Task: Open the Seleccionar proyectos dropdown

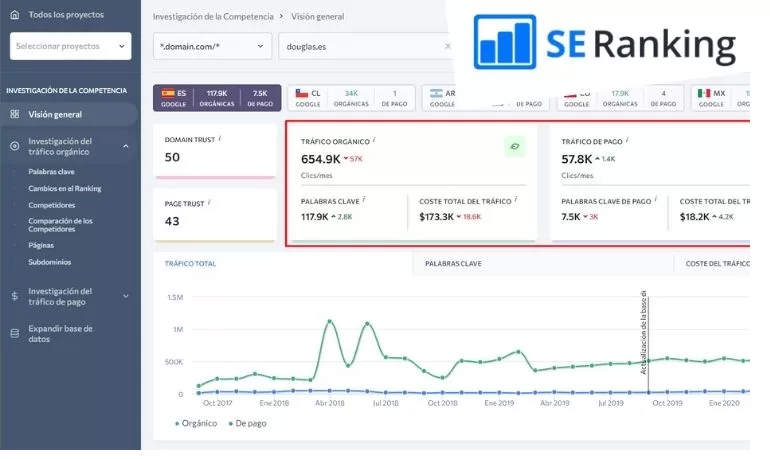Action: coord(70,46)
